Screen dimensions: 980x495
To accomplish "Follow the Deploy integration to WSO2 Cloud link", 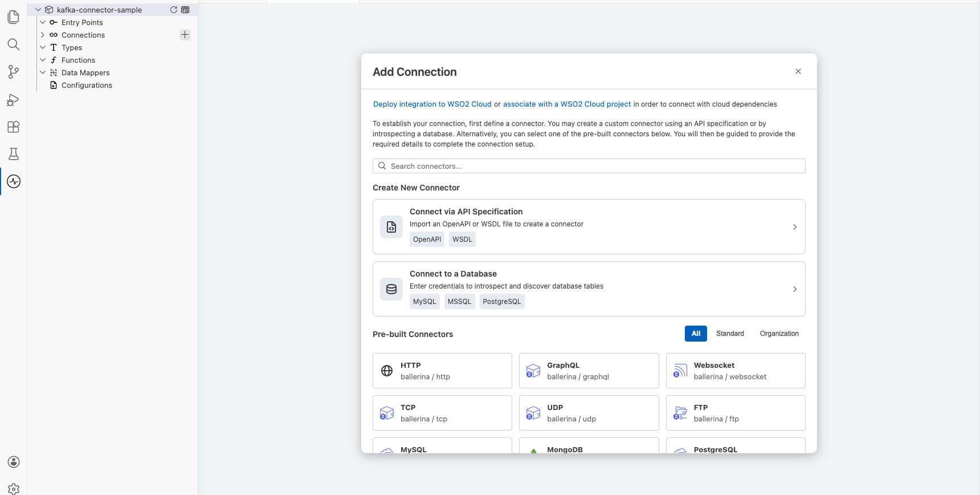I will 432,104.
